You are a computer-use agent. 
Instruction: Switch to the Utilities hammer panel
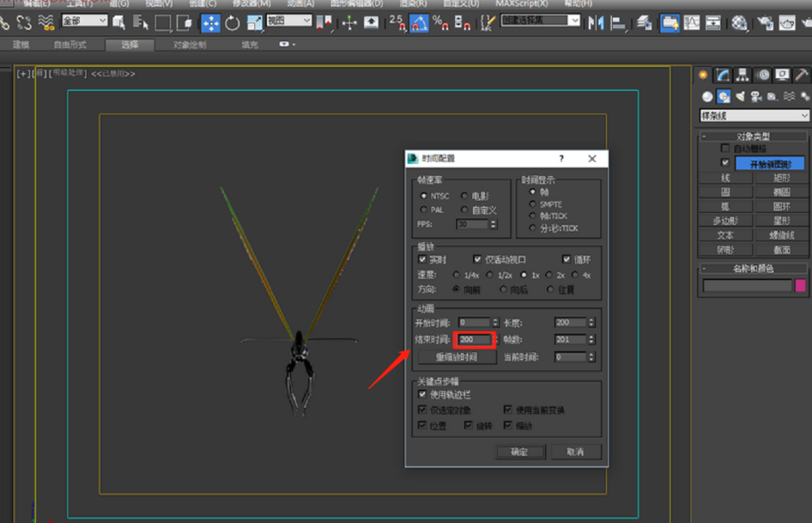pyautogui.click(x=801, y=75)
